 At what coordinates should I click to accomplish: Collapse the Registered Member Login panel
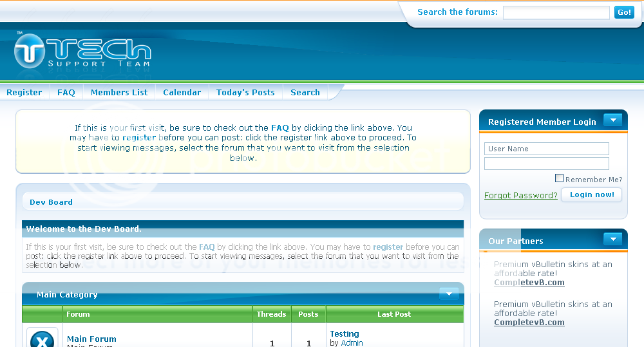pyautogui.click(x=613, y=120)
